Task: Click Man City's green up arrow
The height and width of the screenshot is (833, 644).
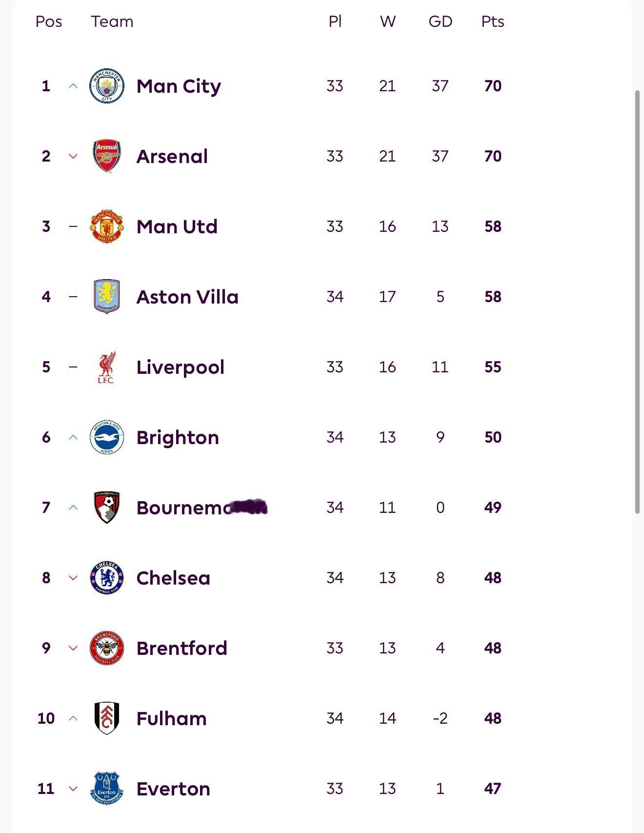Action: coord(73,86)
